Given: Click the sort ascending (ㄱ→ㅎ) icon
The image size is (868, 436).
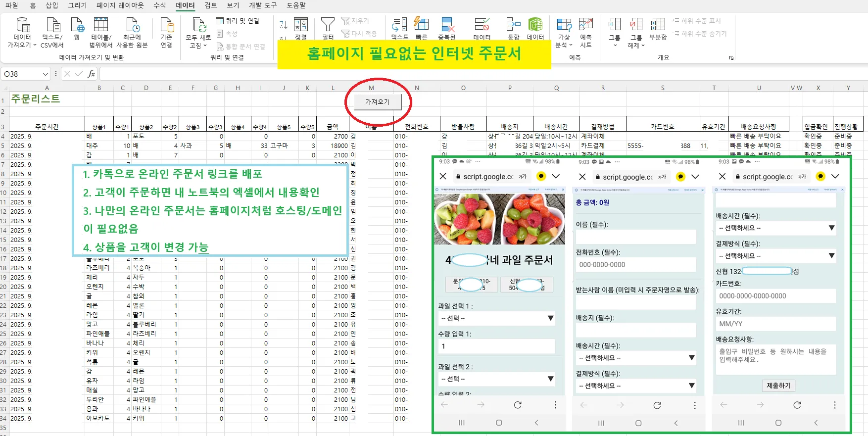Looking at the screenshot, I should point(284,24).
